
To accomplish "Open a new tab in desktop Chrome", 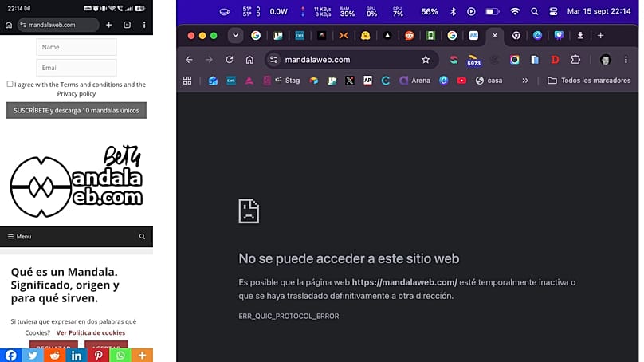I will point(600,36).
